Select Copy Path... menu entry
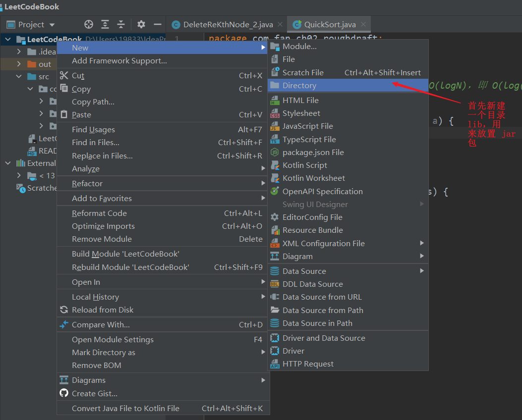This screenshot has height=420, width=522. click(x=163, y=102)
